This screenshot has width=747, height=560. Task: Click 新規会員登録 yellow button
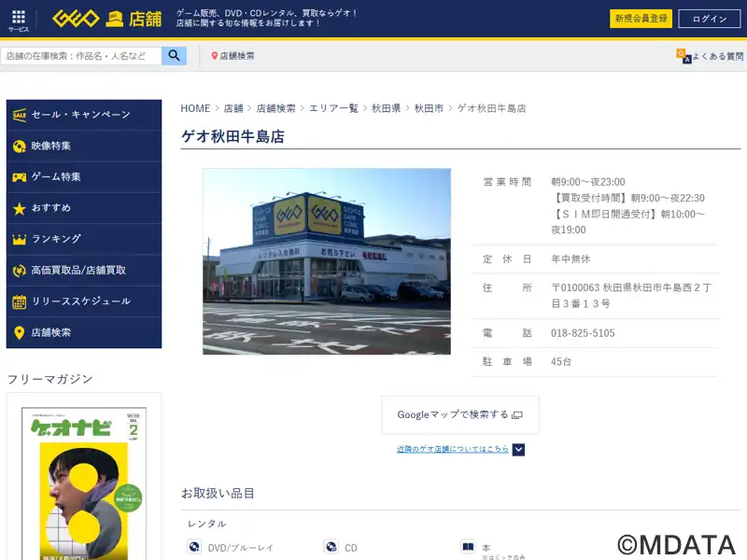(x=641, y=19)
